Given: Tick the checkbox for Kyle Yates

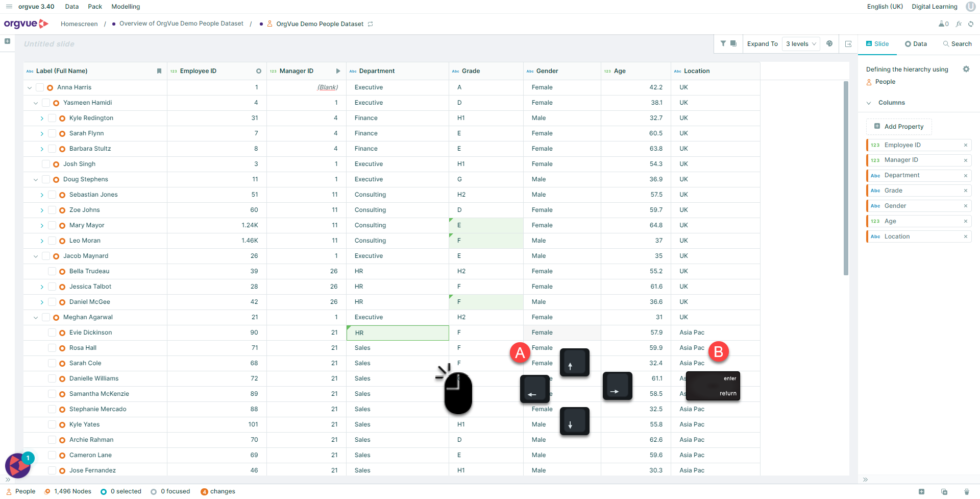Looking at the screenshot, I should click(52, 424).
